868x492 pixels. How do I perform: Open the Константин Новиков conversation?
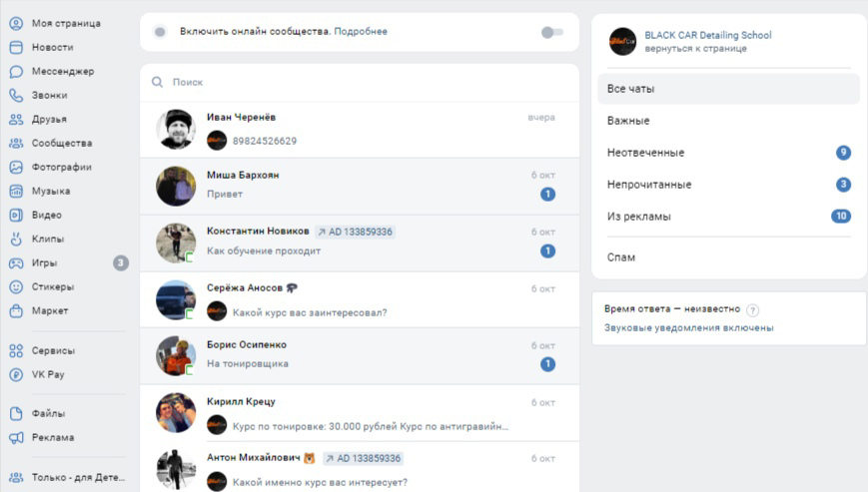tap(360, 244)
